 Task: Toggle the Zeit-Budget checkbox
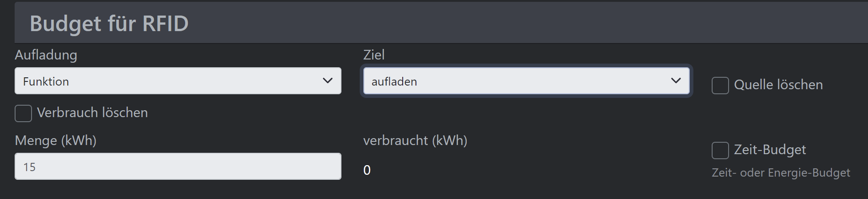(x=720, y=151)
